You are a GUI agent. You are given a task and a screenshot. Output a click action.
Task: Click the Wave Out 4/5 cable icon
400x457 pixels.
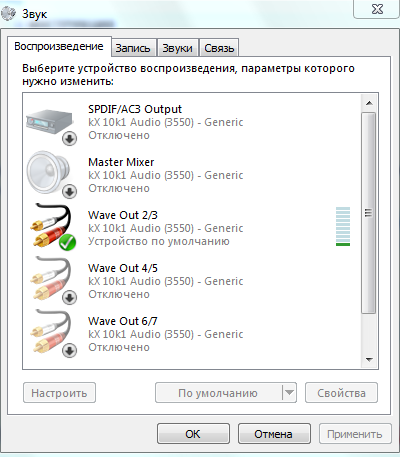tap(51, 278)
